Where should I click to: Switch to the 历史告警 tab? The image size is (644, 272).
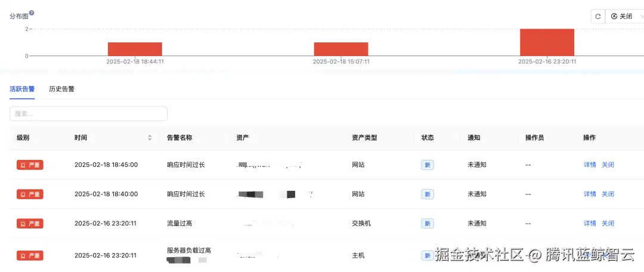[x=61, y=89]
